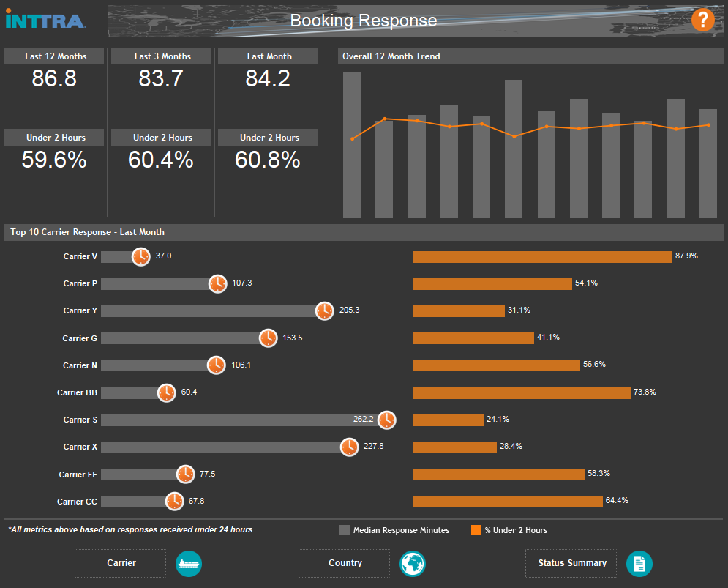Click the ship Carrier icon

[x=189, y=563]
